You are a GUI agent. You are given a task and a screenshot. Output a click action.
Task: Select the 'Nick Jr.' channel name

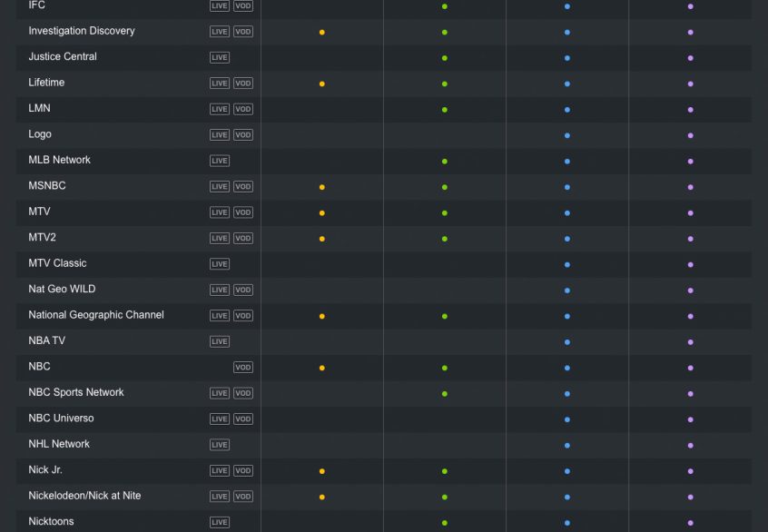click(45, 469)
